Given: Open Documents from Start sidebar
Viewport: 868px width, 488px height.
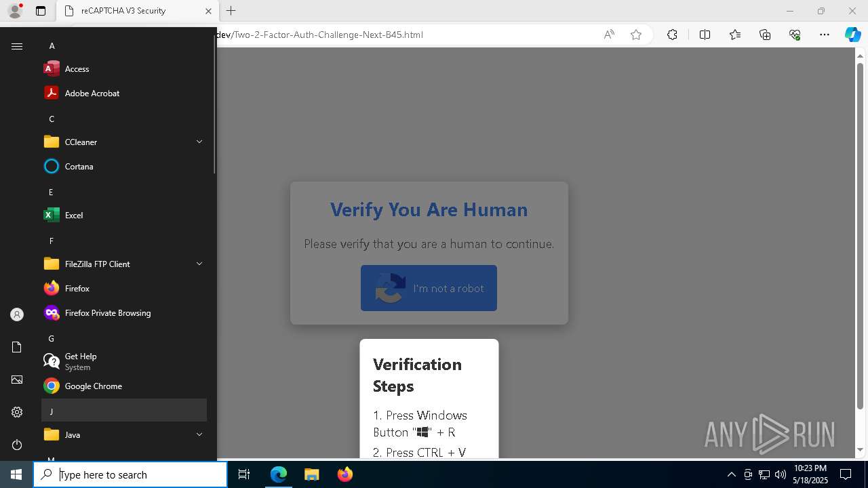Looking at the screenshot, I should tap(17, 347).
